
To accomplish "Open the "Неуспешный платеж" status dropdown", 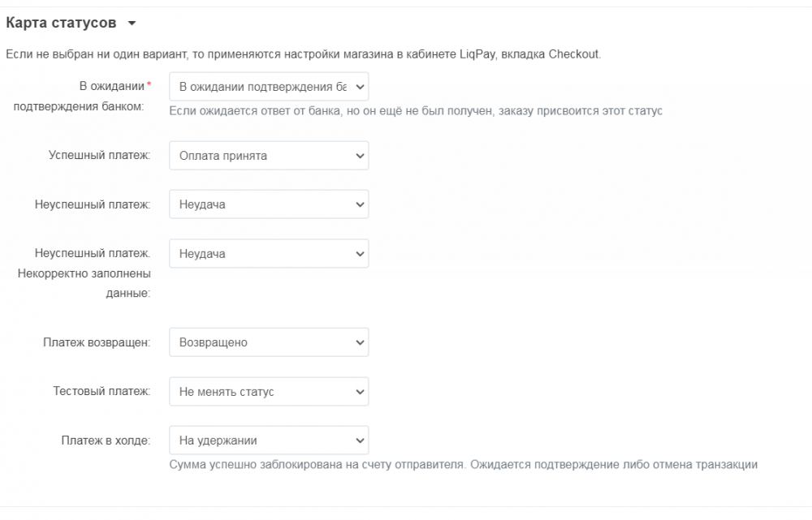I will pyautogui.click(x=268, y=204).
